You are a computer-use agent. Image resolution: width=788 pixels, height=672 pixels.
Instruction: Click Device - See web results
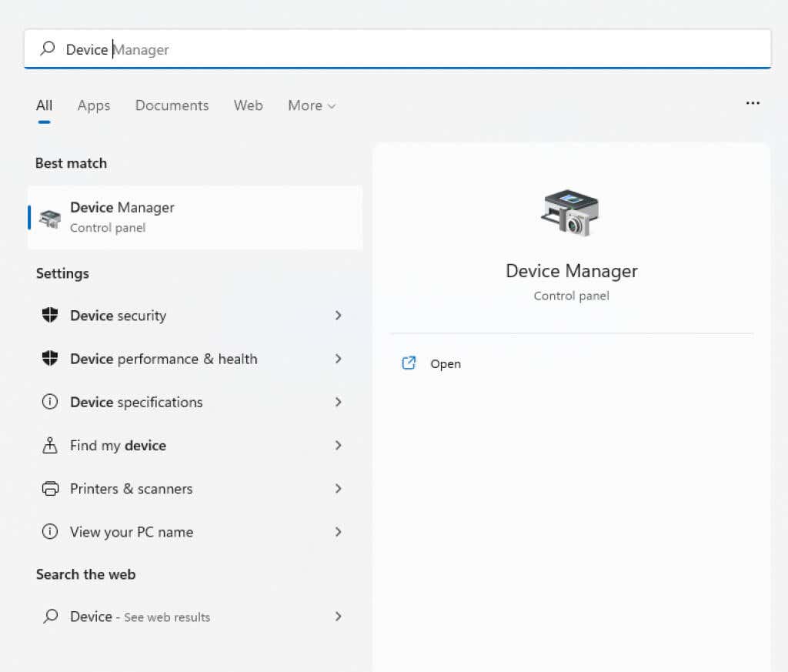tap(193, 617)
